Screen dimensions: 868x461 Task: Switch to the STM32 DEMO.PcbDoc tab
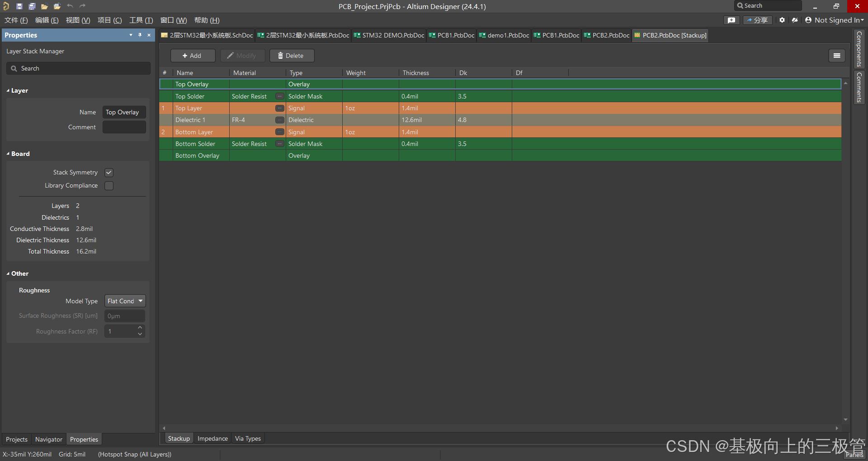[389, 35]
